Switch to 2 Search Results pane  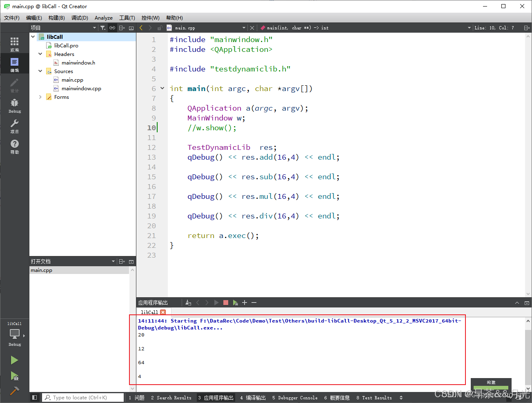(x=171, y=397)
